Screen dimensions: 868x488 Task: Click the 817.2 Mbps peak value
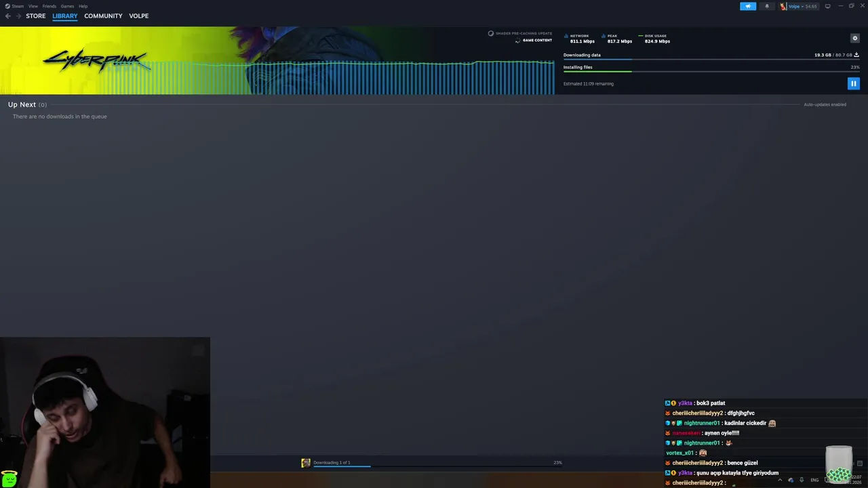click(x=620, y=41)
